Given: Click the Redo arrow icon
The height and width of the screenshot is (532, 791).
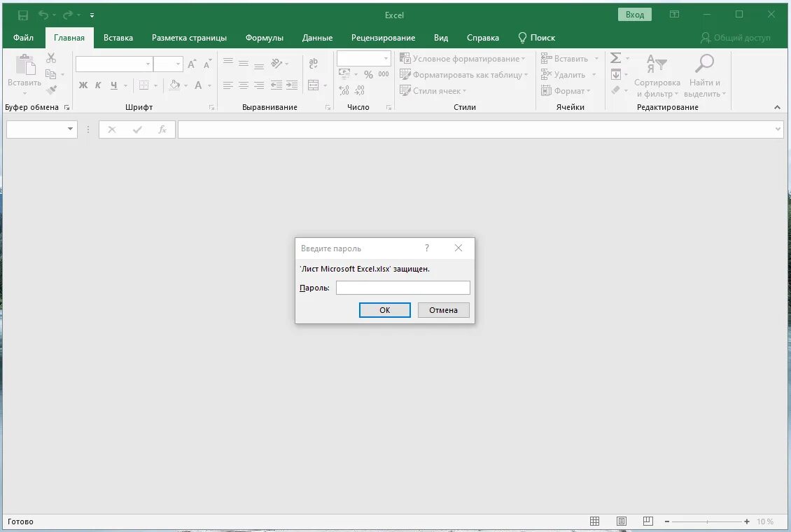Looking at the screenshot, I should click(68, 15).
